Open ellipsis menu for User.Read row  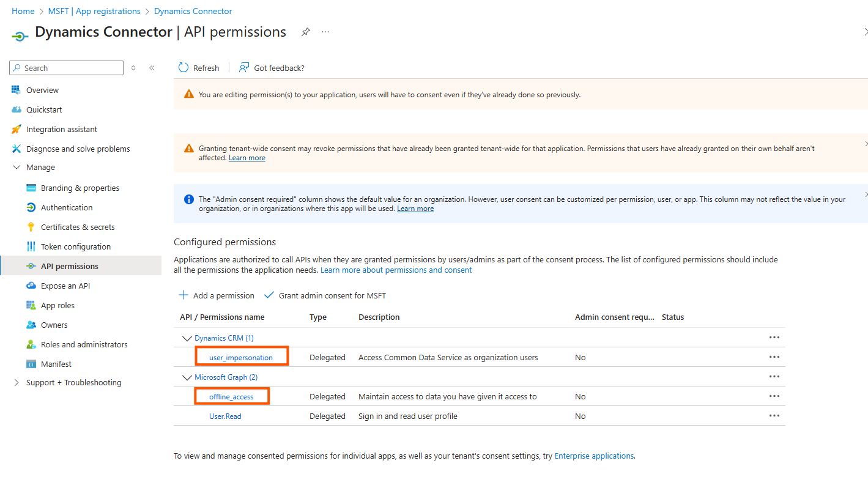click(x=774, y=416)
